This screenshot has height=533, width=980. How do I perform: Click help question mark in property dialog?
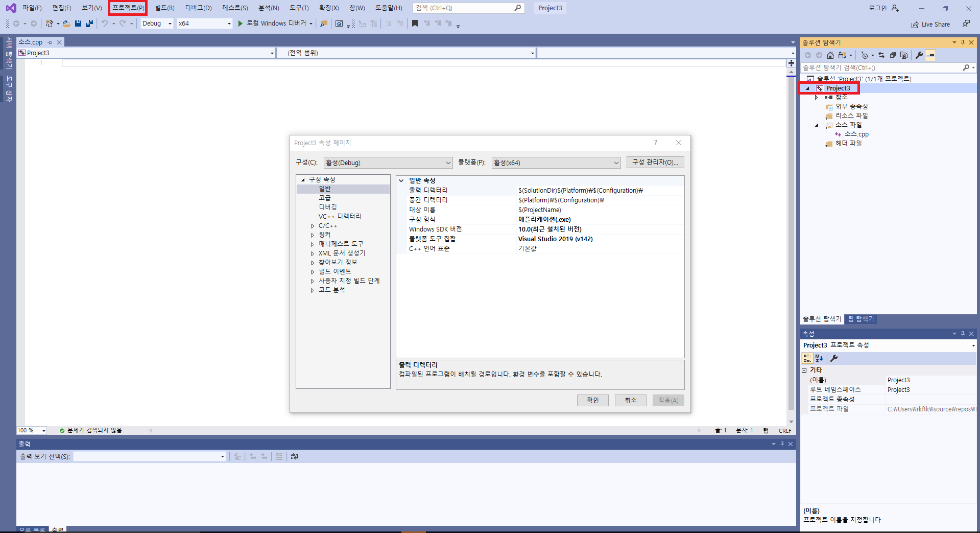click(x=656, y=143)
